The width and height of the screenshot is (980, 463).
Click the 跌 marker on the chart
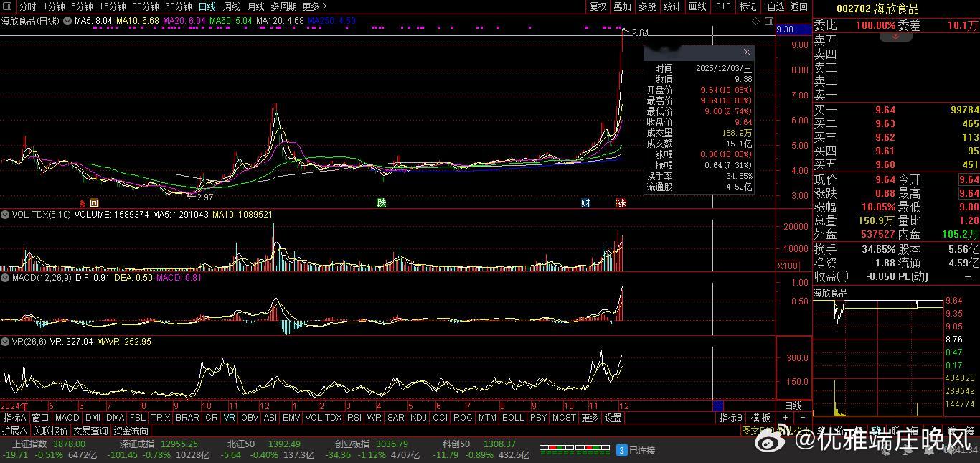tap(382, 203)
